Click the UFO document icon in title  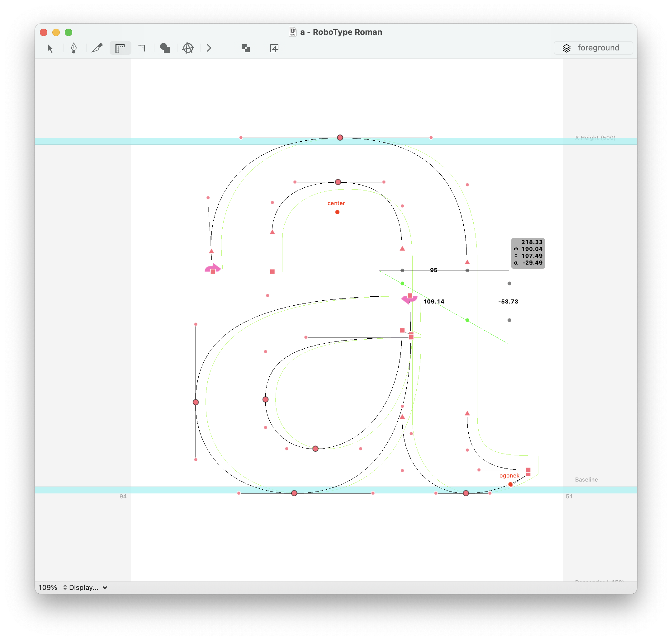point(292,32)
